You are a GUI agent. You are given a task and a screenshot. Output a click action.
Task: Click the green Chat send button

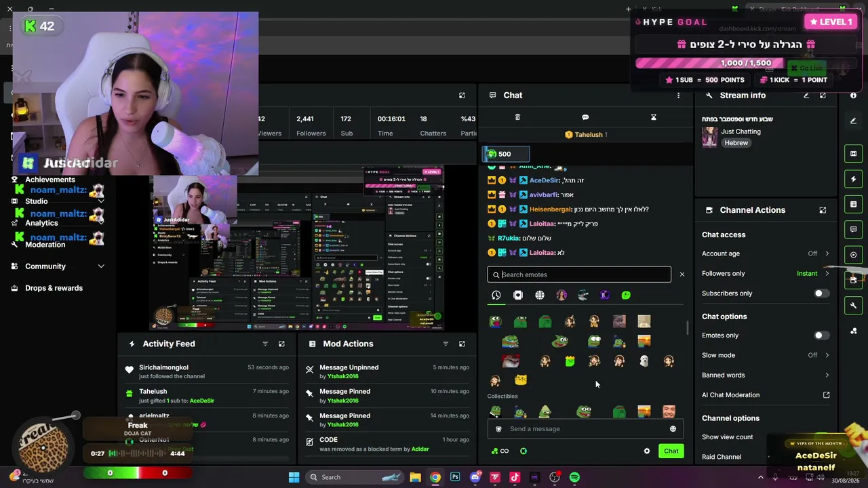pyautogui.click(x=671, y=451)
